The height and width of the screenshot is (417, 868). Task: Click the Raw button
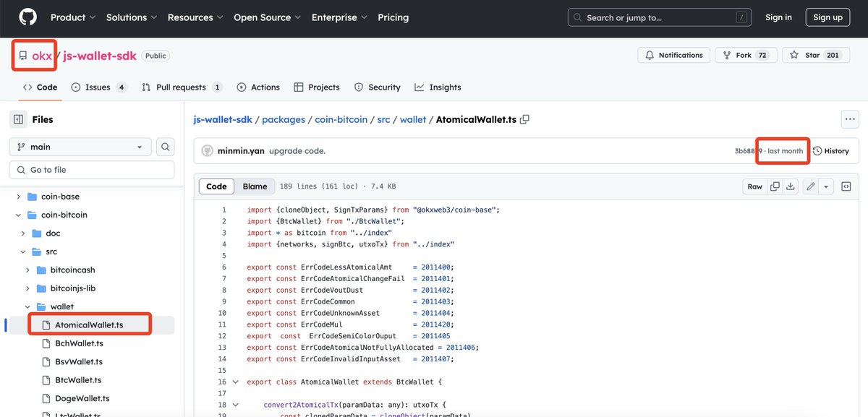coord(754,186)
